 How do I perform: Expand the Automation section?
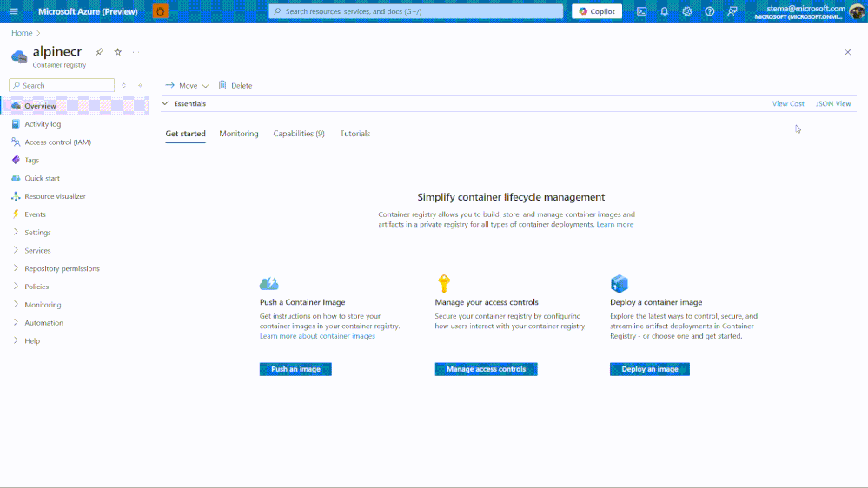(x=16, y=322)
